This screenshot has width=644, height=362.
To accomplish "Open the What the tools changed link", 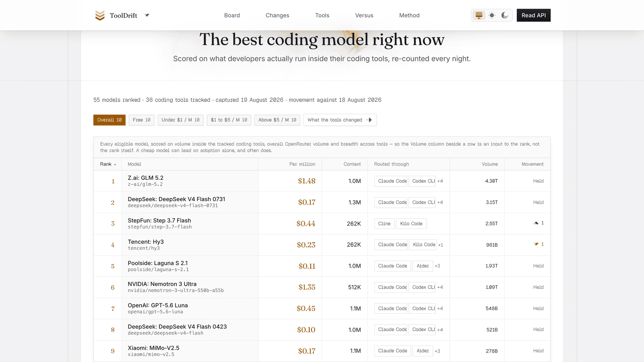I will coord(340,120).
